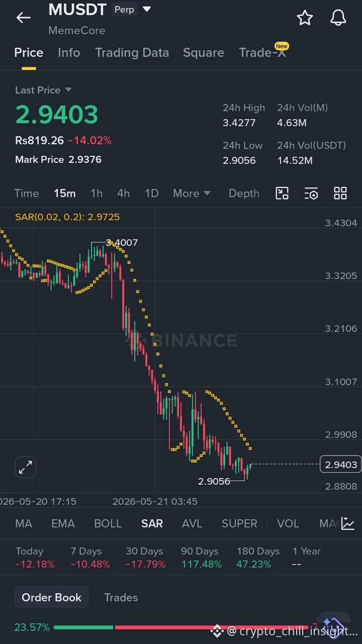Open price alert bell icon
This screenshot has width=362, height=644.
[x=338, y=18]
